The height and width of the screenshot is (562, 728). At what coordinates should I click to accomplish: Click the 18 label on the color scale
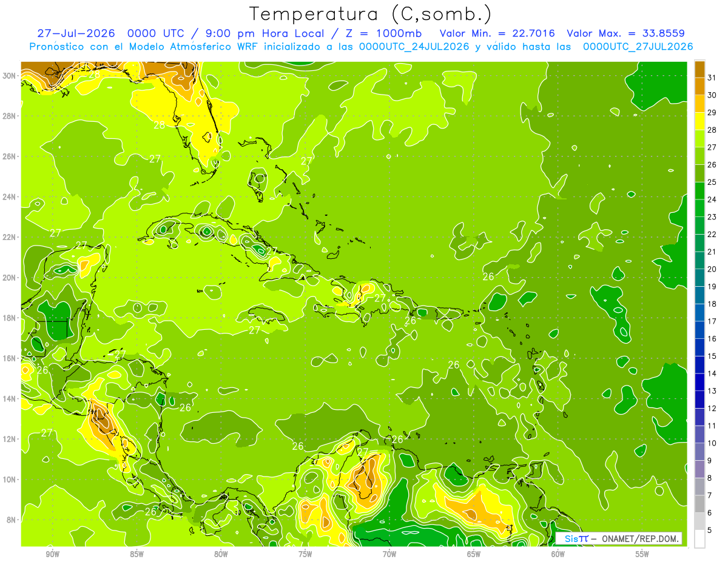click(712, 304)
